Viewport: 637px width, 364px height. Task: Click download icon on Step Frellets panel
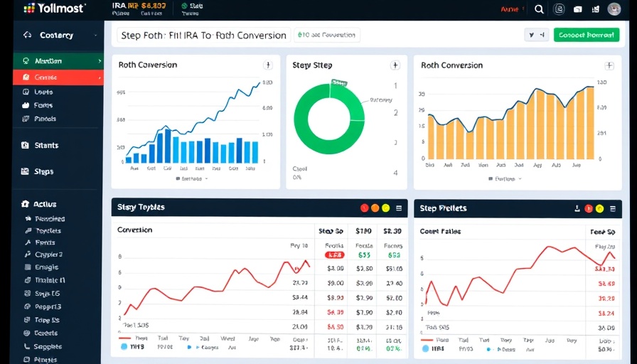click(x=577, y=208)
